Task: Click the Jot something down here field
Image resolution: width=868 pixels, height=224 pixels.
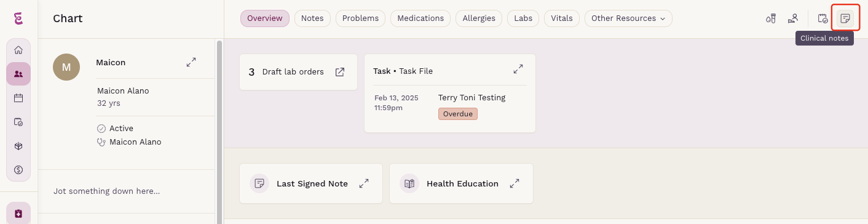Action: click(x=107, y=191)
